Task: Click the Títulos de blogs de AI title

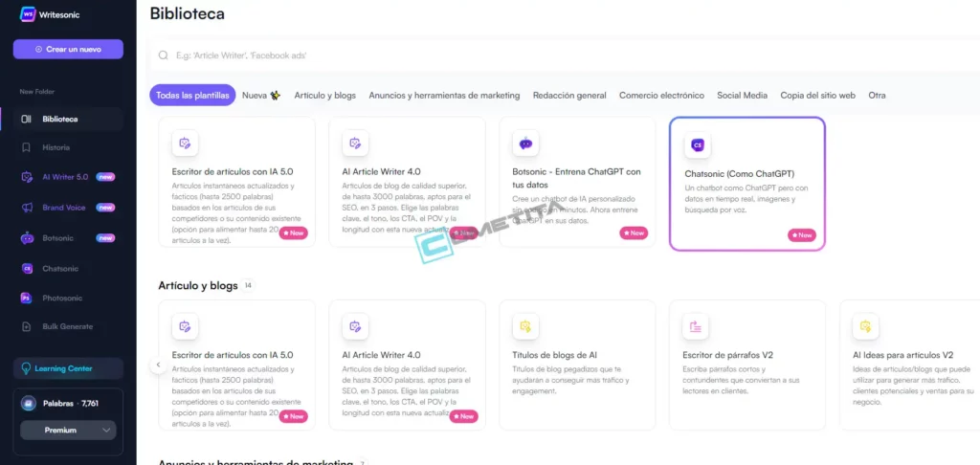Action: 554,355
